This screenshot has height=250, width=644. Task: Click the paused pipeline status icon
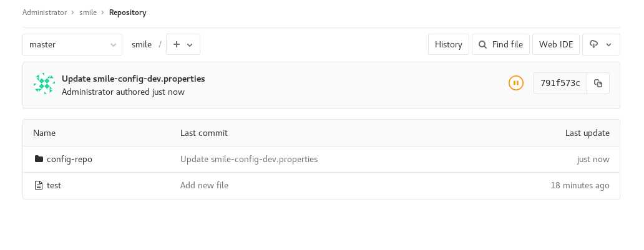[x=516, y=83]
